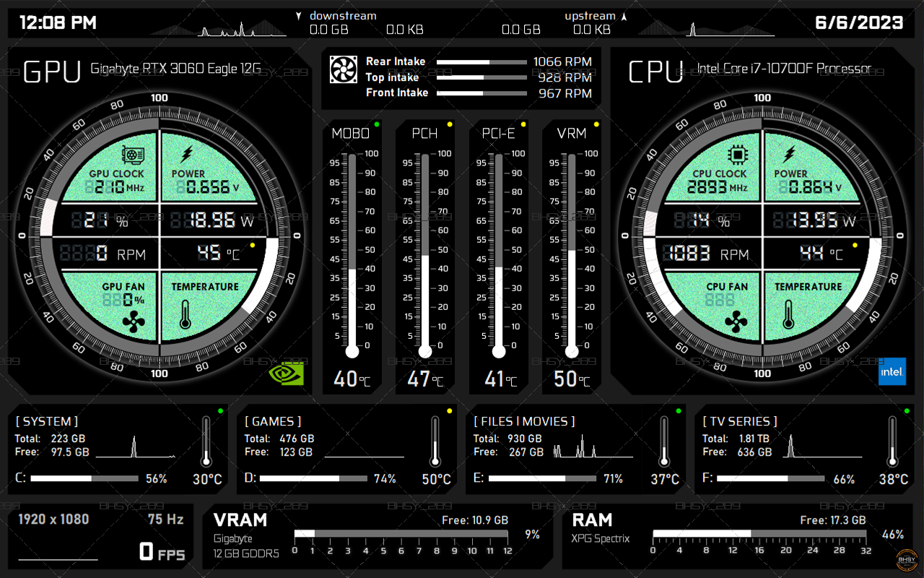This screenshot has width=924, height=578.
Task: Click the 75 Hz refresh rate text
Action: coord(166,519)
